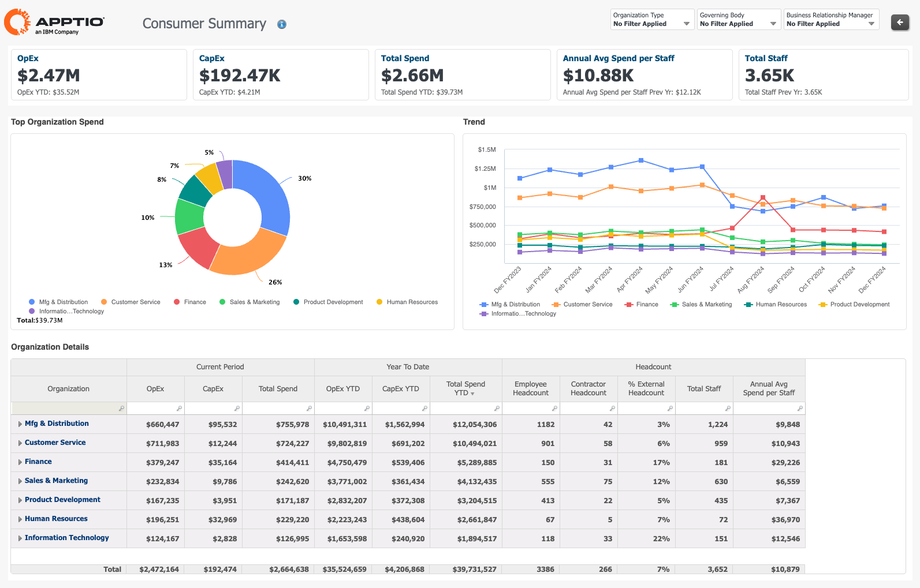The width and height of the screenshot is (920, 588).
Task: Open the Organization Type filter dropdown
Action: click(x=652, y=20)
